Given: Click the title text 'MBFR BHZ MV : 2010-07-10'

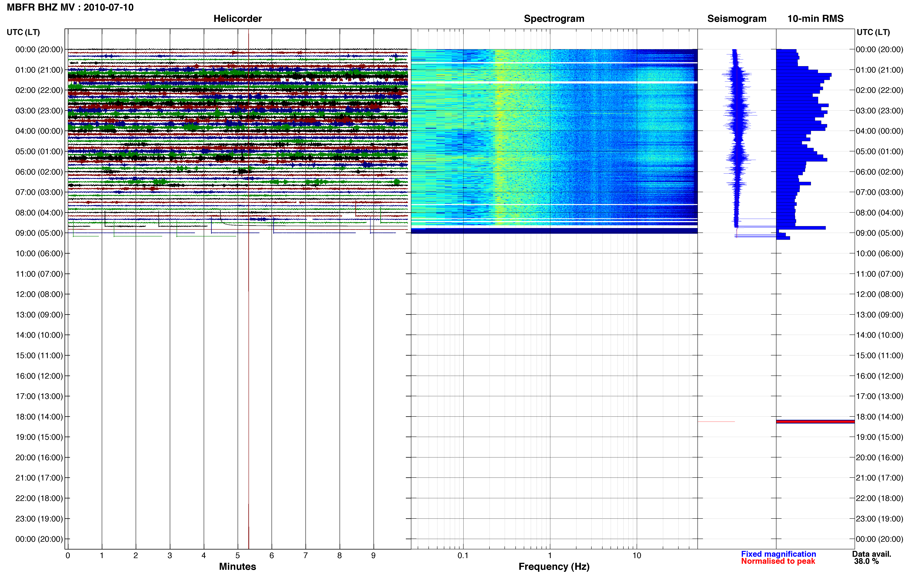Looking at the screenshot, I should pyautogui.click(x=70, y=7).
